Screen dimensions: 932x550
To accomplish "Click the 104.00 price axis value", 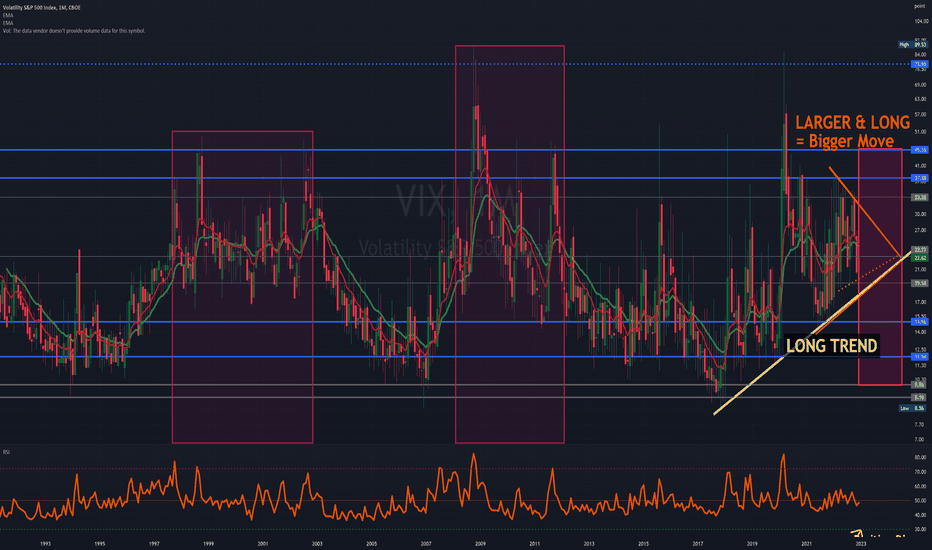I will click(x=920, y=21).
